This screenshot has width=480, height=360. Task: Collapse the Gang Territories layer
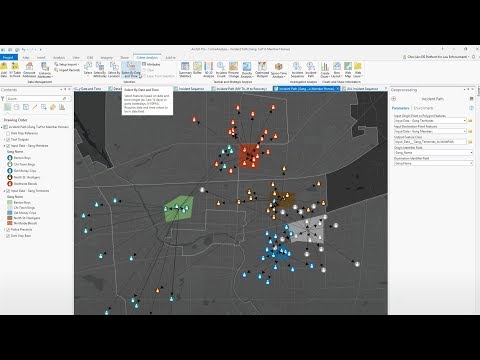4,191
